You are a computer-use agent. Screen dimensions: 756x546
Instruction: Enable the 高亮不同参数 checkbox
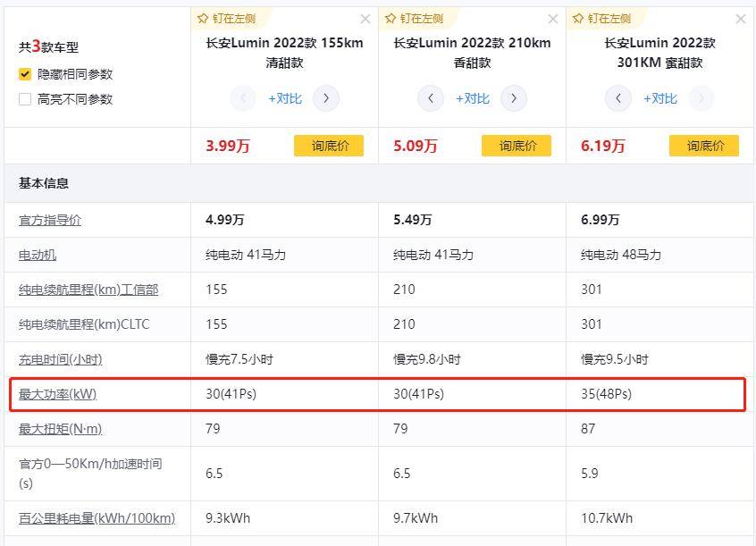point(25,99)
